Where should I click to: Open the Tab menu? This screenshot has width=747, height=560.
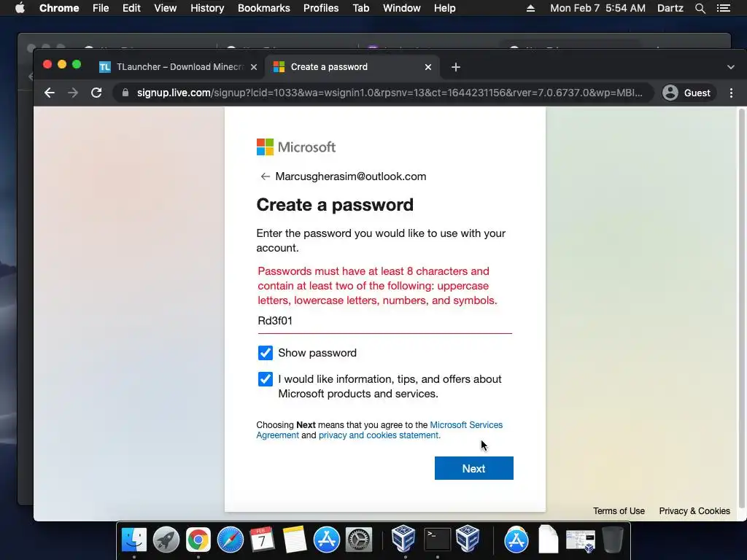[x=361, y=8]
